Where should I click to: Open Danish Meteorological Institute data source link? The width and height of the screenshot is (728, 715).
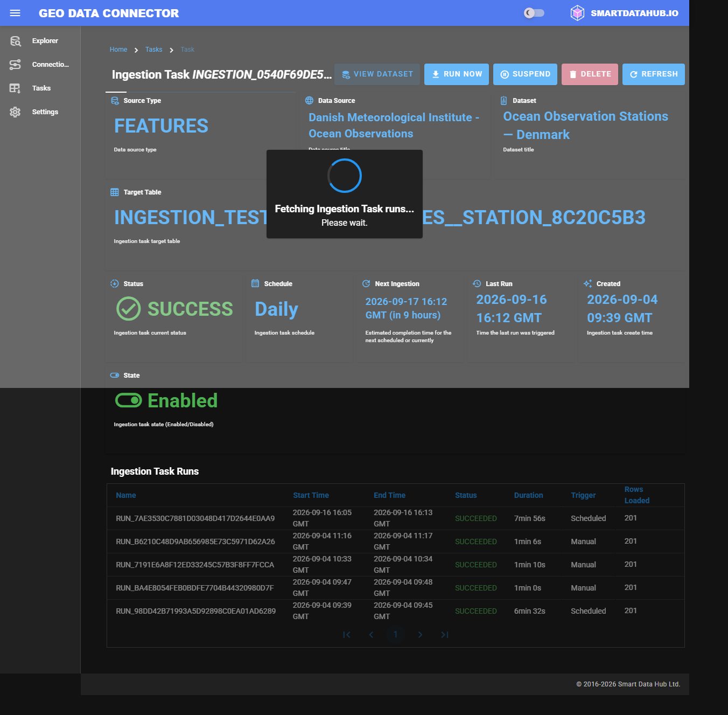tap(394, 126)
